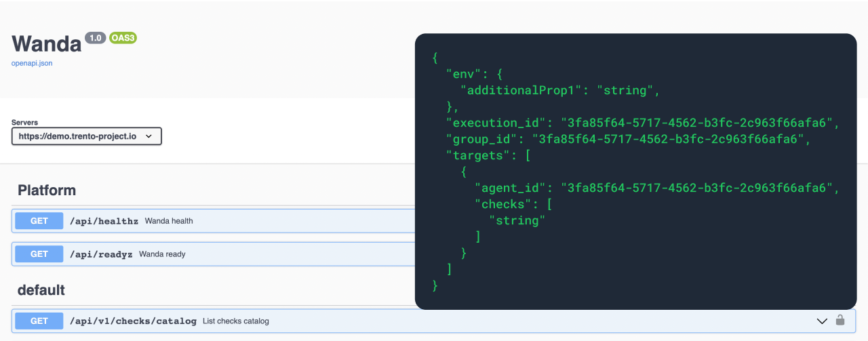Viewport: 868px width, 341px height.
Task: Click the additionalProp1 line in JSON
Action: tap(560, 90)
